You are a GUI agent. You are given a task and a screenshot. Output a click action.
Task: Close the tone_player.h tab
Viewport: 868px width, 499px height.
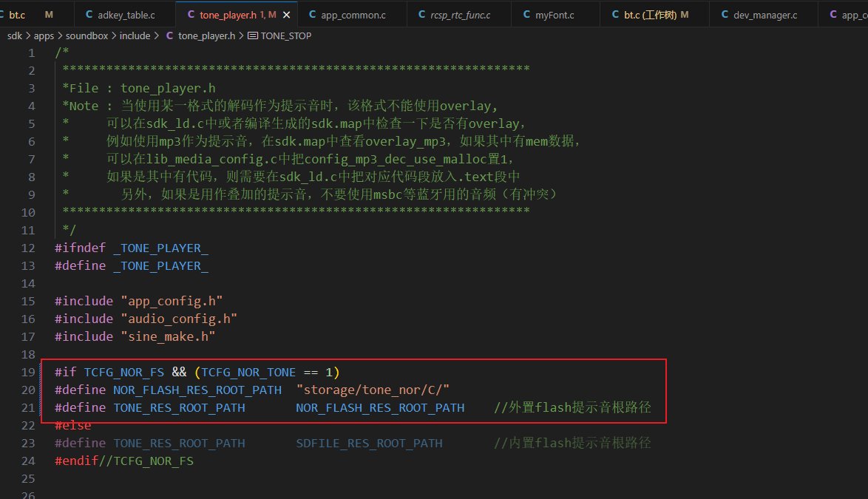[x=286, y=15]
